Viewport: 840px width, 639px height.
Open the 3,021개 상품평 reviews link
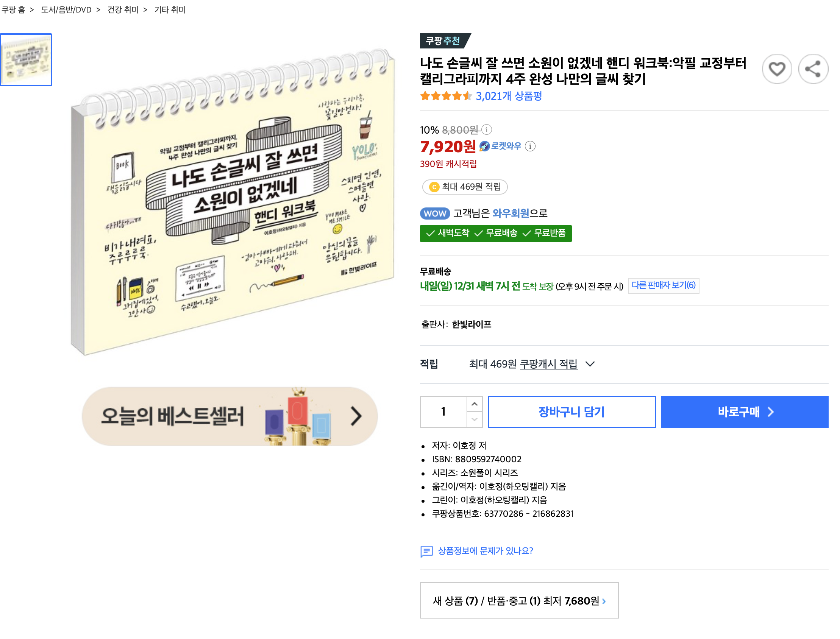pyautogui.click(x=508, y=96)
